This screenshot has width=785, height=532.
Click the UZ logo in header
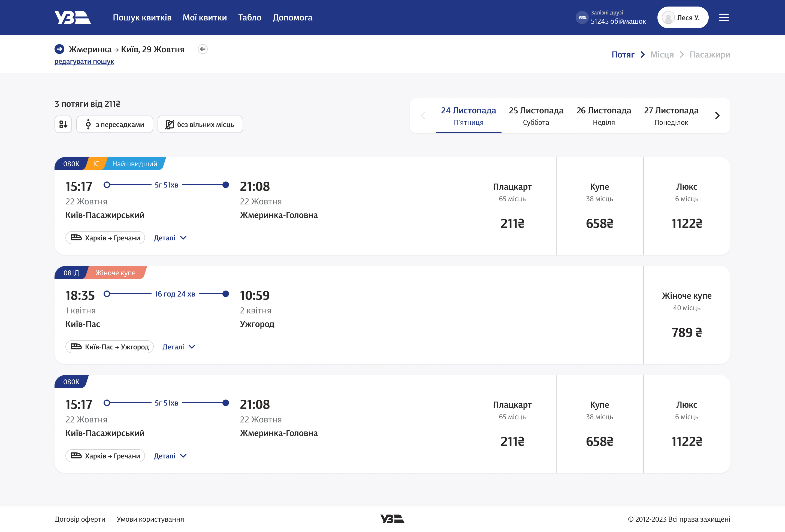pos(73,17)
